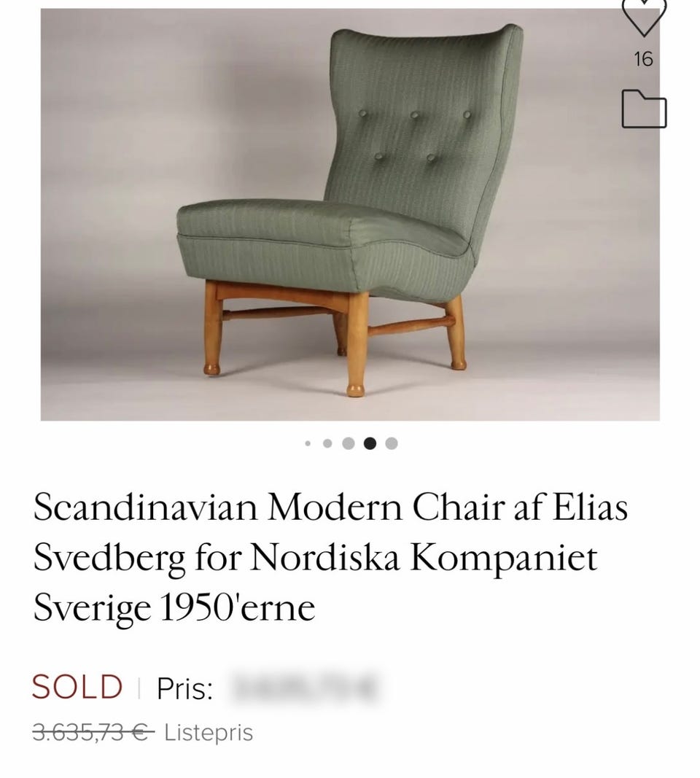Reveal the blurred sold price
The height and width of the screenshot is (778, 700).
(x=306, y=688)
